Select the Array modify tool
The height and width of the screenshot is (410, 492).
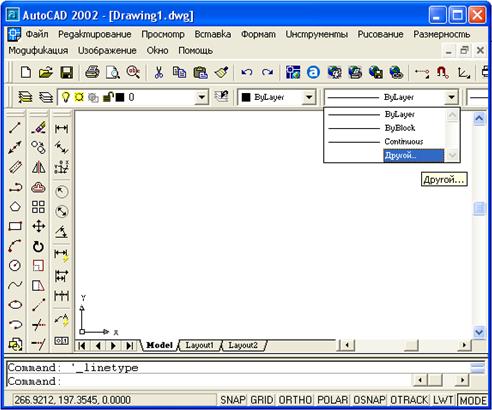pos(38,207)
